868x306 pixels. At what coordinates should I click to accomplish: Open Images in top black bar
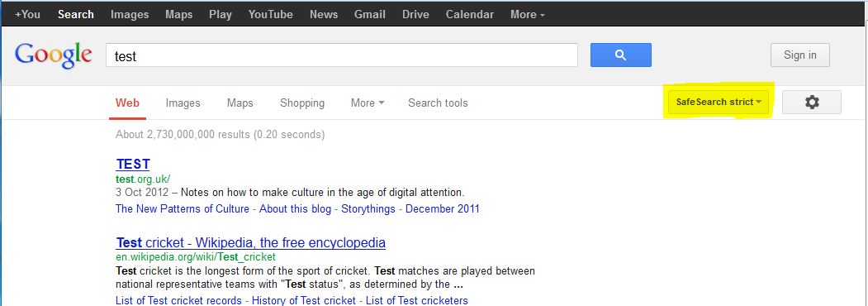click(130, 14)
